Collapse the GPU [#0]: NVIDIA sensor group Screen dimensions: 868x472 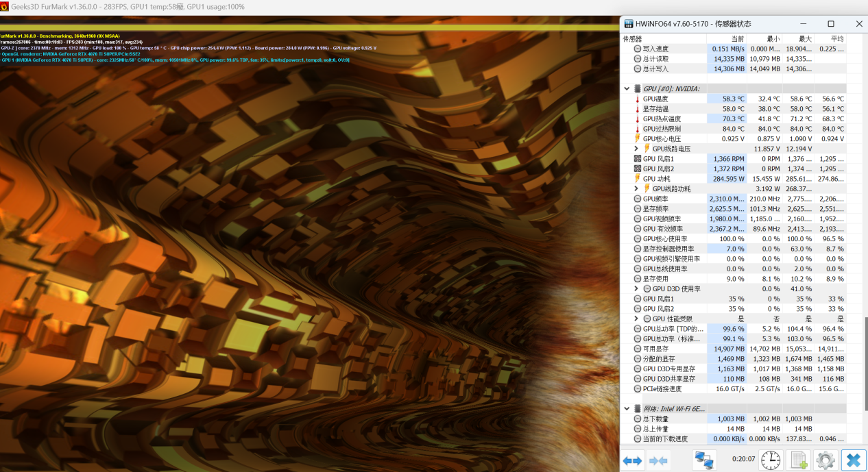pos(627,88)
